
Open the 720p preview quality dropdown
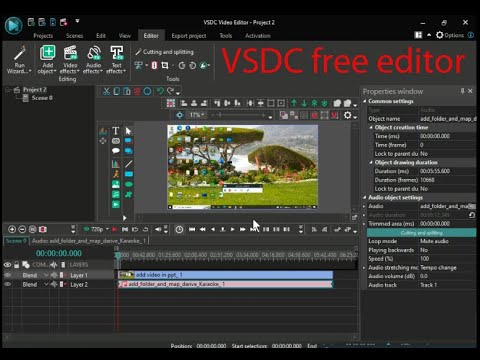(x=97, y=229)
